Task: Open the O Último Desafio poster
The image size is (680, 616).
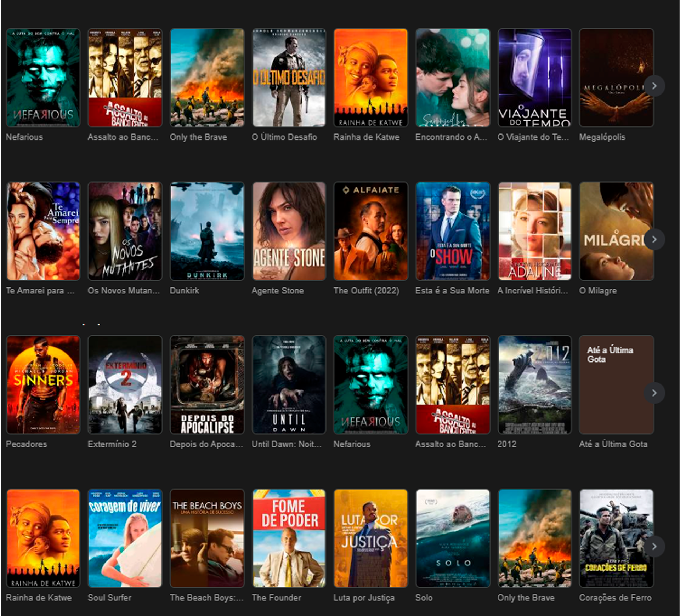Action: [x=289, y=78]
